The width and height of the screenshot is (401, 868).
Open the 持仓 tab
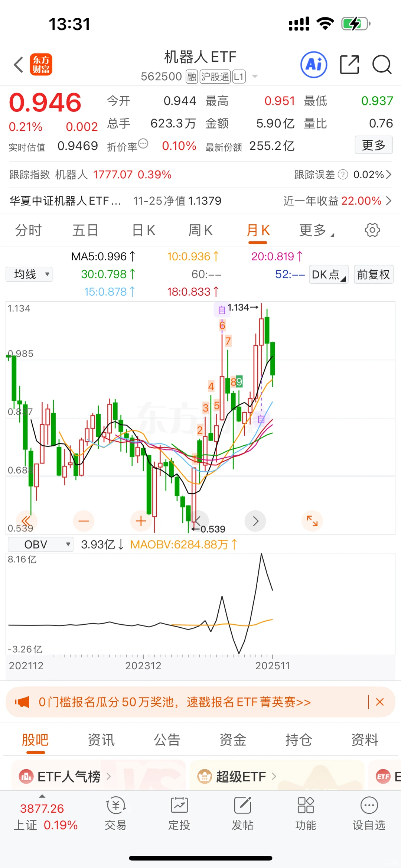[299, 740]
